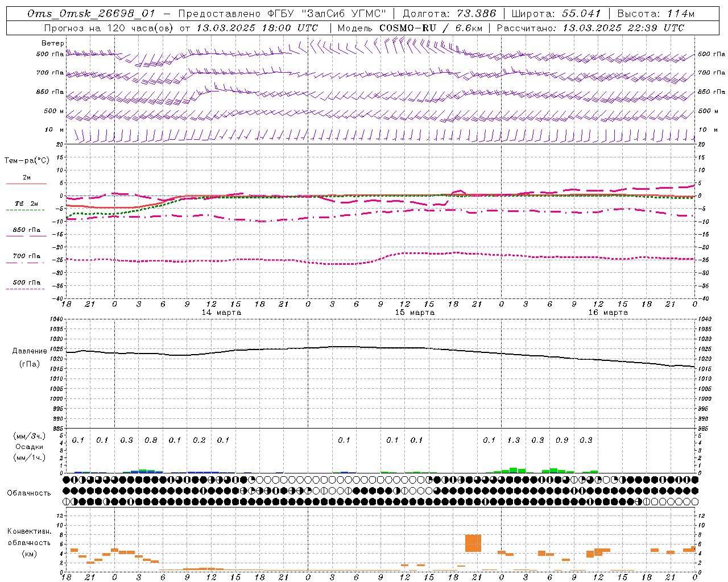Image resolution: width=728 pixels, height=582 pixels.
Task: Click the red solid line sample under 2м legend
Action: 26,184
